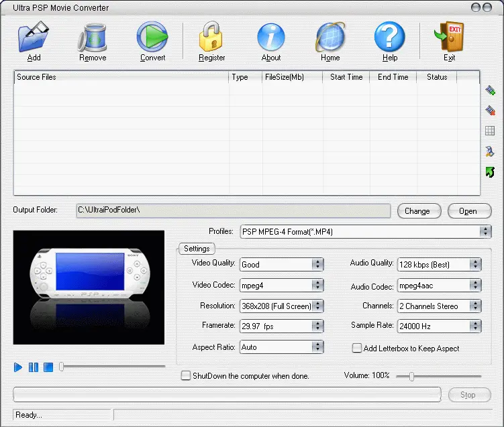Open the Sample Rate dropdown
The width and height of the screenshot is (504, 427).
[439, 326]
